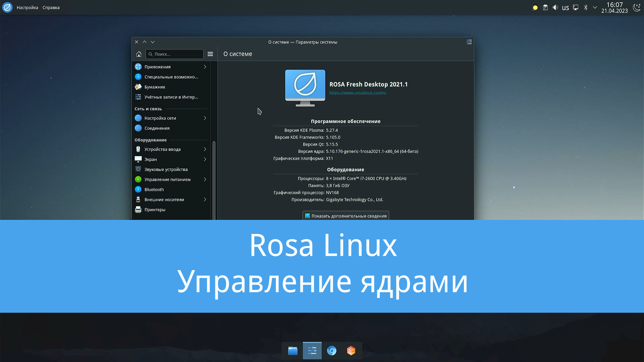Open the Бумажник (Wallet) settings
The height and width of the screenshot is (362, 644).
coord(155,87)
